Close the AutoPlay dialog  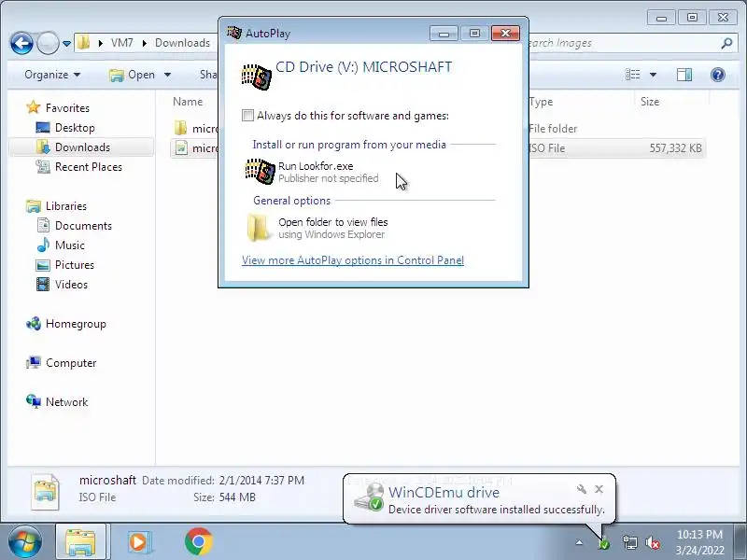[x=505, y=34]
